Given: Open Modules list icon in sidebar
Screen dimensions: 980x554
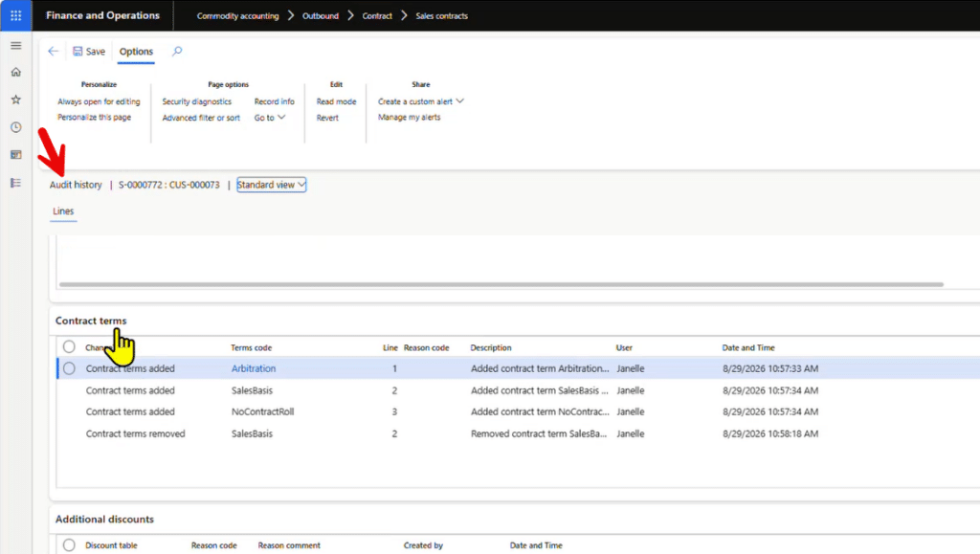Looking at the screenshot, I should 16,183.
